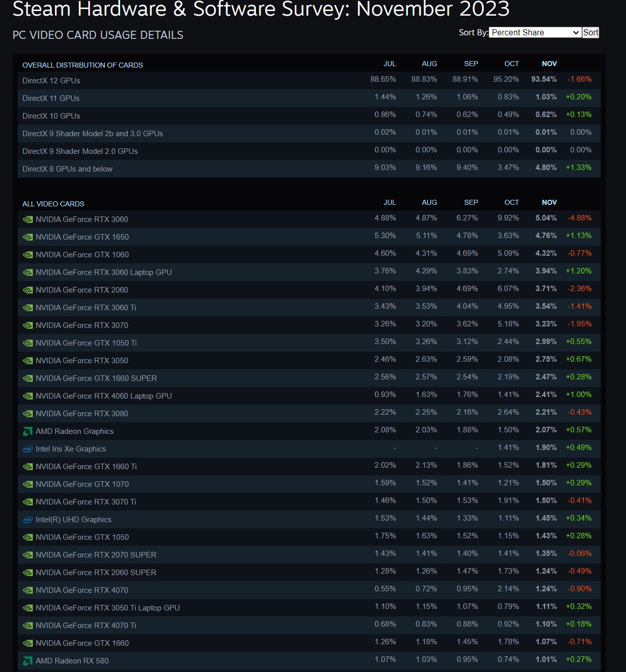
Task: Click NVIDIA GeForce RTX 4070 Ti name
Action: pyautogui.click(x=86, y=626)
